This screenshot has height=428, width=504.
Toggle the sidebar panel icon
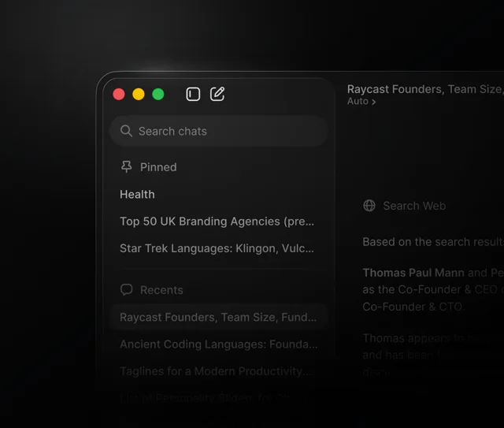tap(193, 95)
